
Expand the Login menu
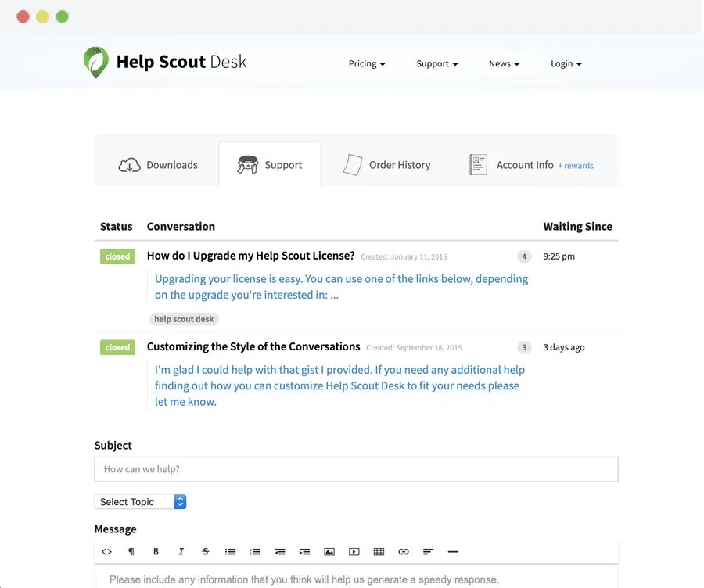pos(566,64)
